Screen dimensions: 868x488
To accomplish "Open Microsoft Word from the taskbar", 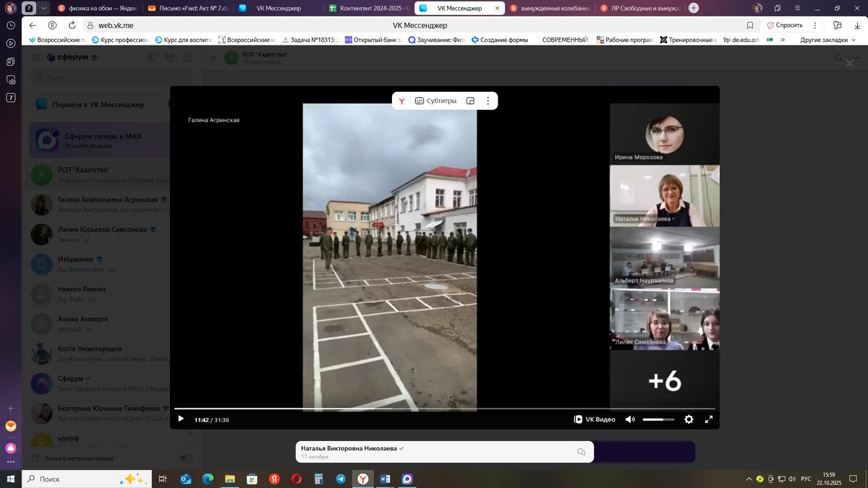I will click(x=385, y=479).
